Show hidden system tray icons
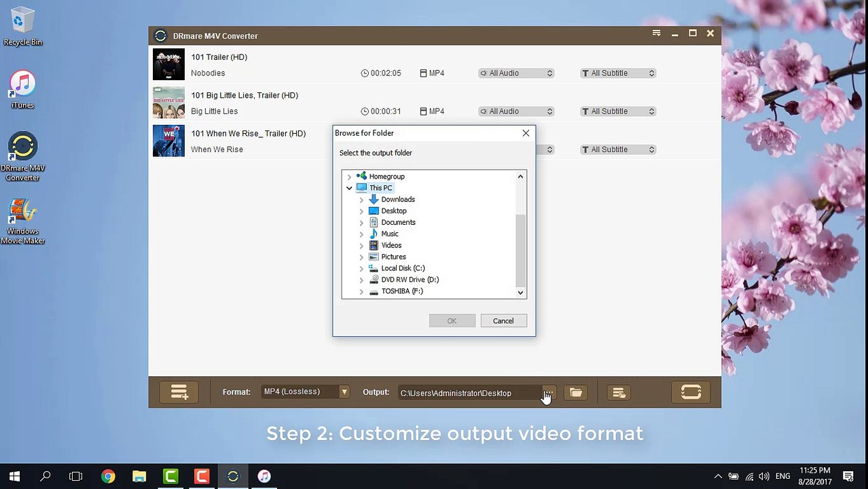Screen dimensions: 868x489 tap(718, 476)
